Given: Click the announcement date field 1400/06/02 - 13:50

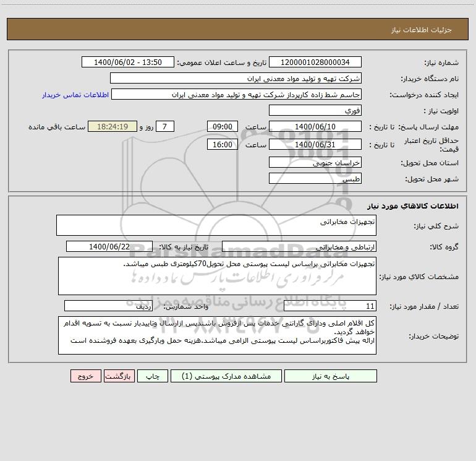Looking at the screenshot, I should 128,62.
